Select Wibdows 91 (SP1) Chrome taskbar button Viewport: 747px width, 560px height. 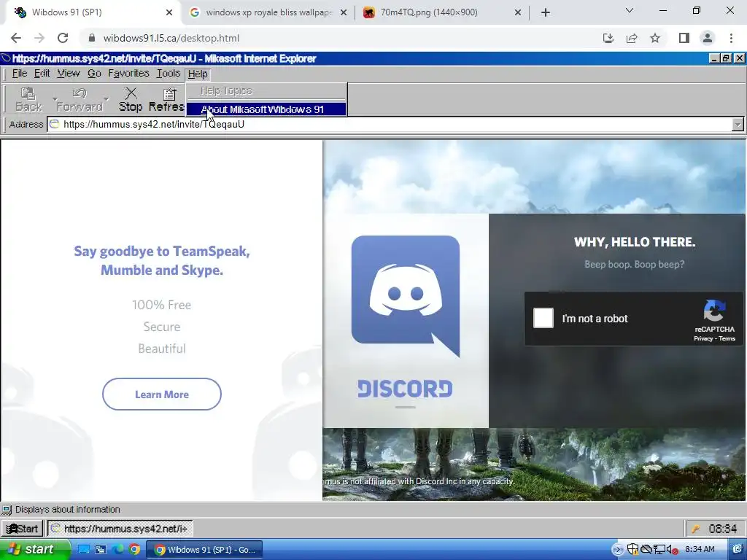(205, 550)
